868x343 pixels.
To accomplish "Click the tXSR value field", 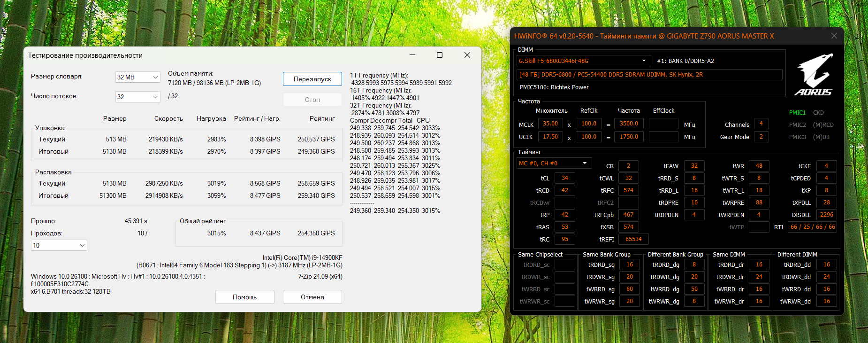I will [x=629, y=227].
